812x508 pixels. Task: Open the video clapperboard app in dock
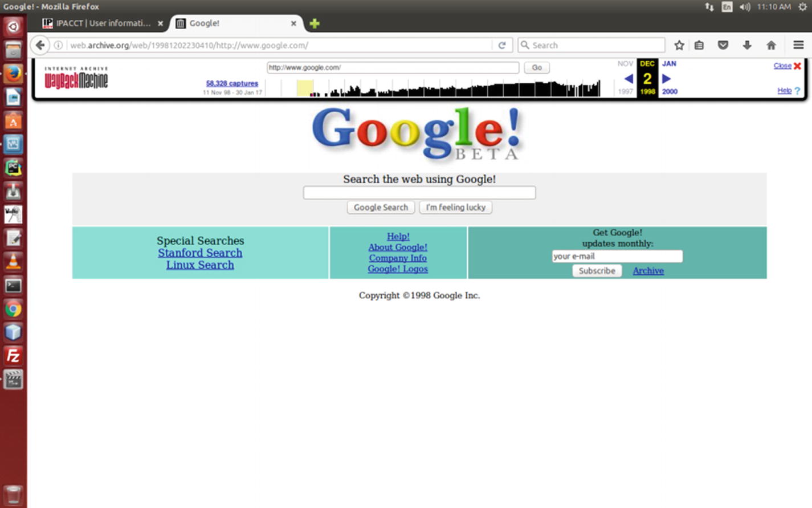[13, 379]
